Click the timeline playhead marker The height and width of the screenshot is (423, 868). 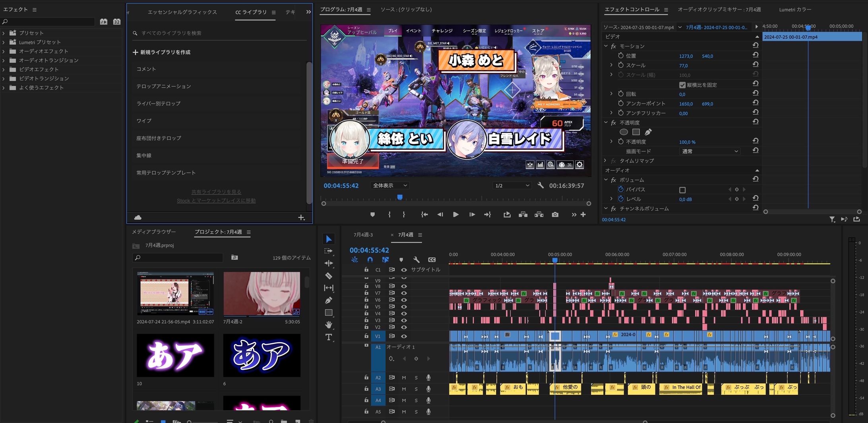555,260
